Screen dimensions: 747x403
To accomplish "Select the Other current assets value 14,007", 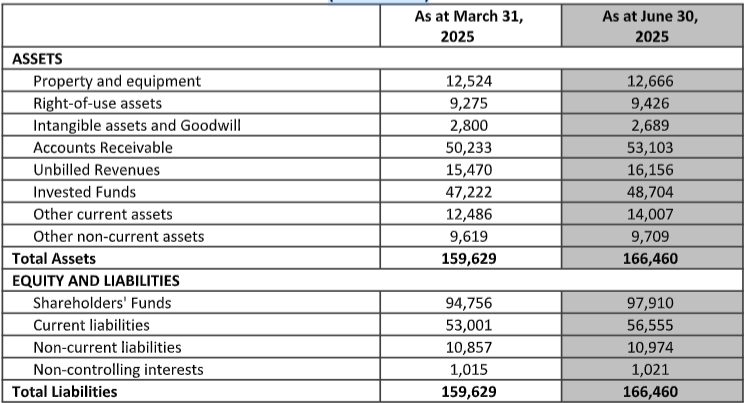I will (x=650, y=214).
